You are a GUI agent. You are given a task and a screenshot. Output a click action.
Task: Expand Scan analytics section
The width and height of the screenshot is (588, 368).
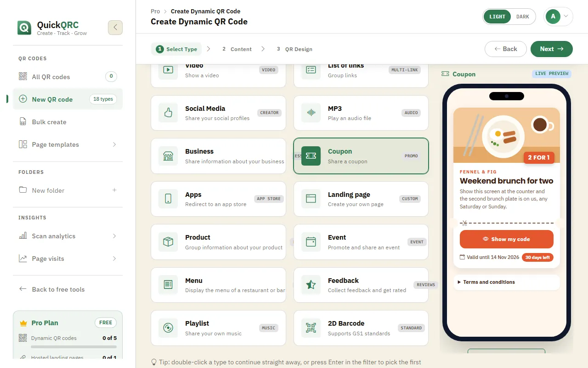tap(114, 236)
